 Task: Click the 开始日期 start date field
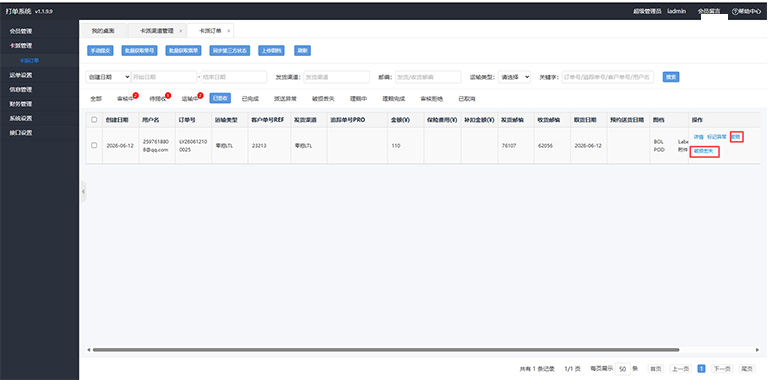tap(164, 77)
